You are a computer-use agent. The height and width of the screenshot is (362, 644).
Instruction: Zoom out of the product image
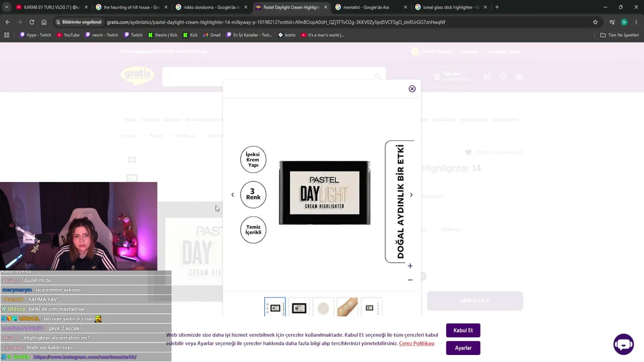tap(410, 280)
